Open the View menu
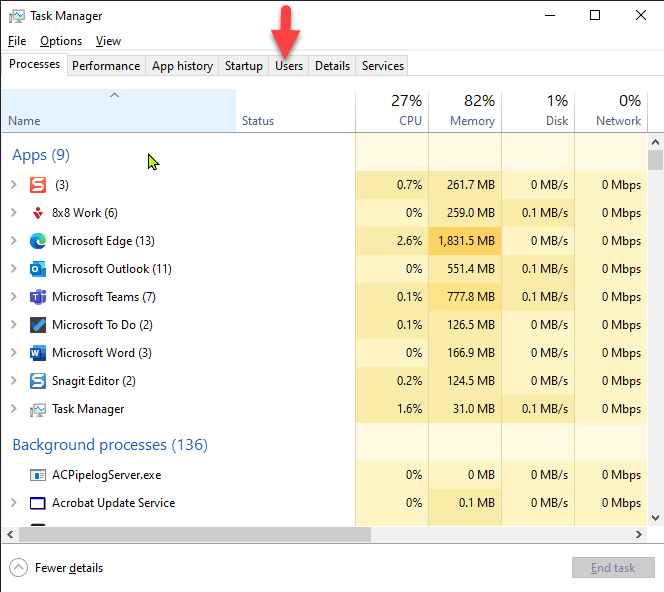Screen dimensions: 664x592 (108, 41)
